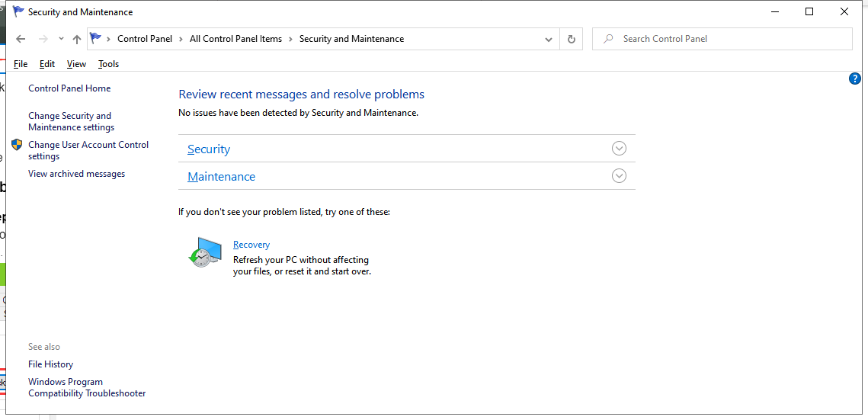Click All Control Panel Items breadcrumb
This screenshot has width=868, height=420.
click(x=235, y=39)
